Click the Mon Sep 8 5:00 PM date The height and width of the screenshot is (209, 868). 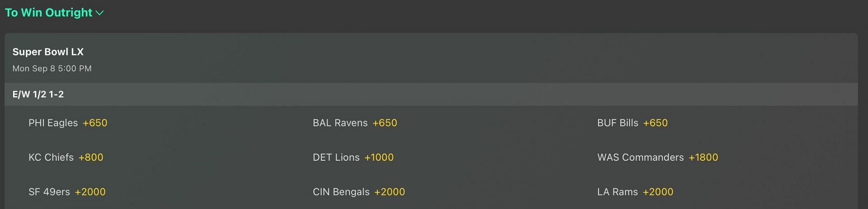tap(52, 69)
